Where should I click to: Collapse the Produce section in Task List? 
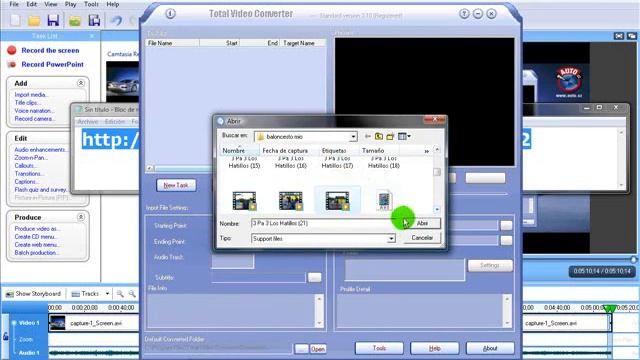pyautogui.click(x=81, y=217)
